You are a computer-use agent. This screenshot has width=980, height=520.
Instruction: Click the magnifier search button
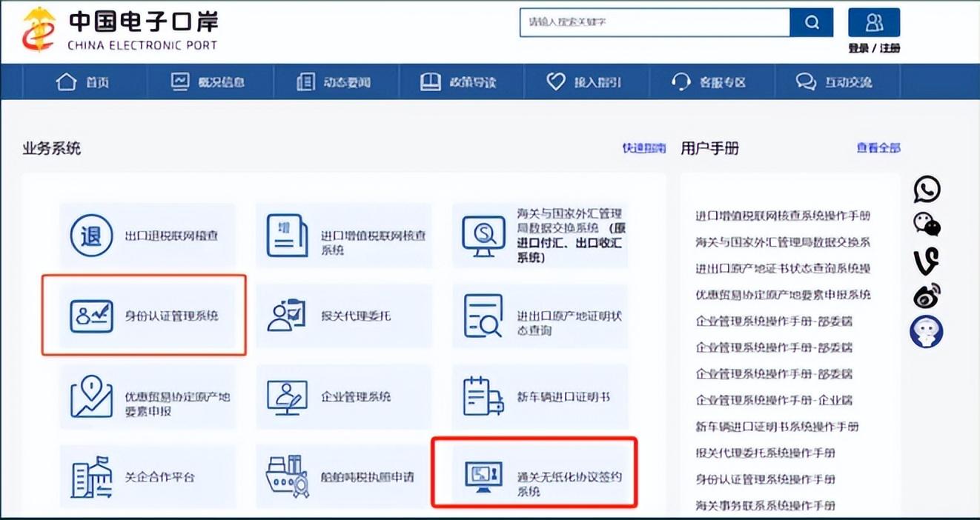(x=811, y=22)
